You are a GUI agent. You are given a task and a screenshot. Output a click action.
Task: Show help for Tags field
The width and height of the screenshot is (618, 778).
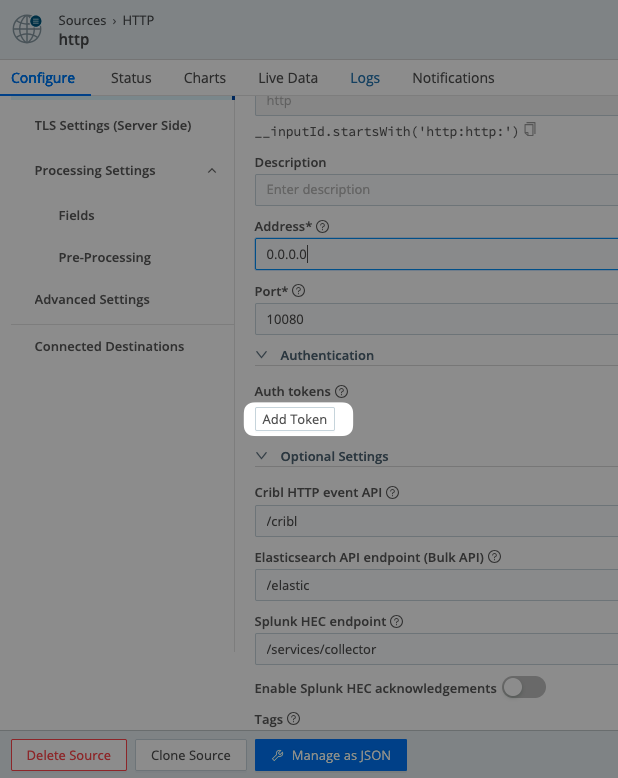[x=294, y=718]
